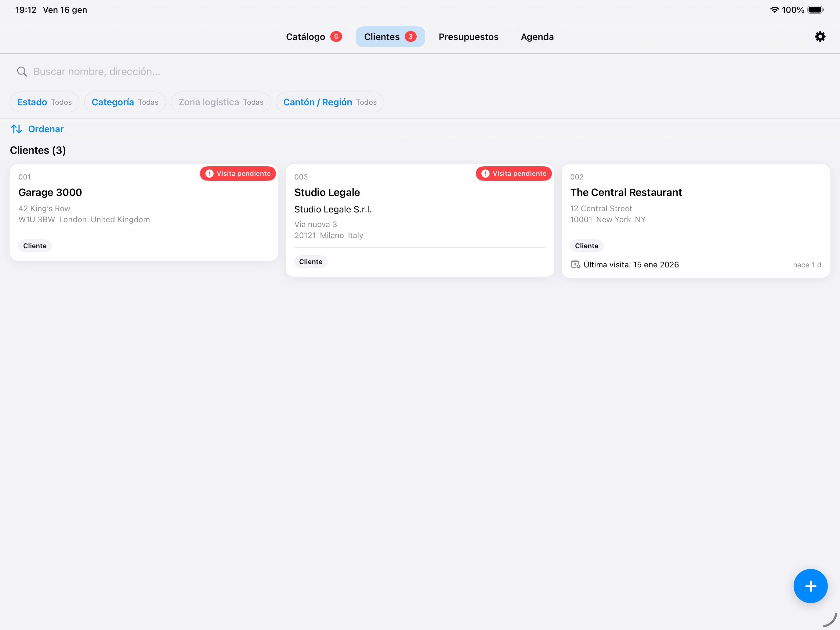Click '20121 Milano Italy'
The image size is (840, 630).
point(328,235)
